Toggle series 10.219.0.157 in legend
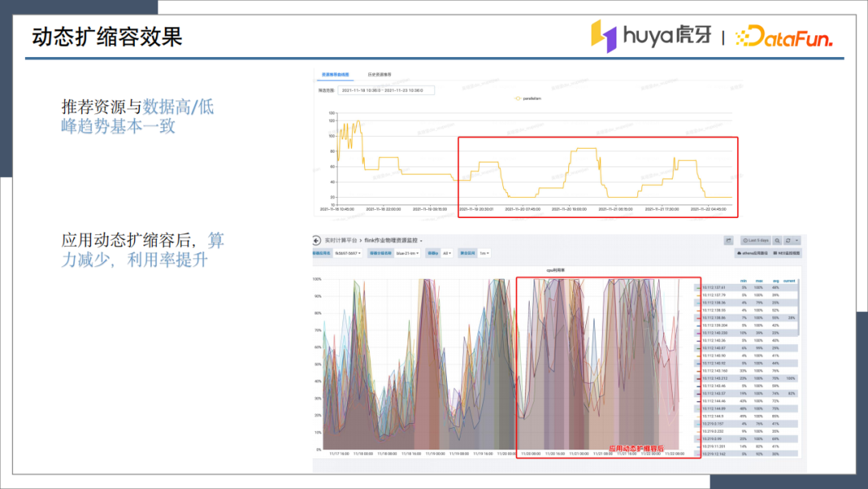This screenshot has width=868, height=489. coord(713,424)
